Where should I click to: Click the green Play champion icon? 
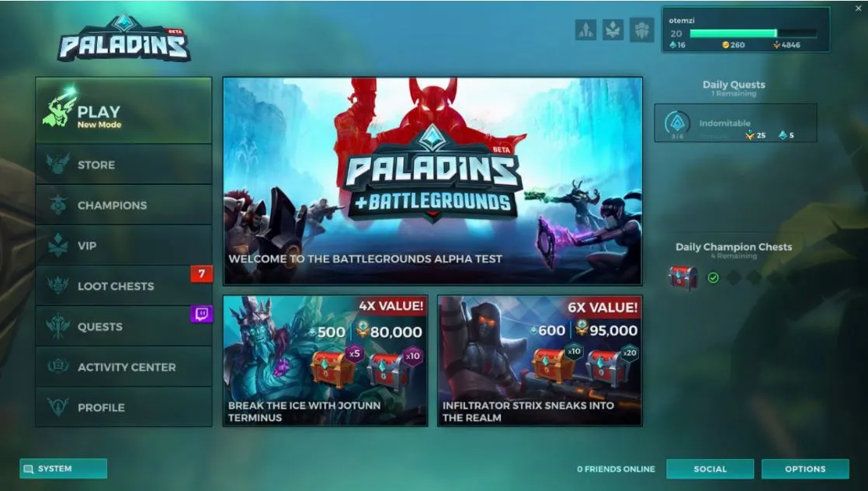pos(60,106)
